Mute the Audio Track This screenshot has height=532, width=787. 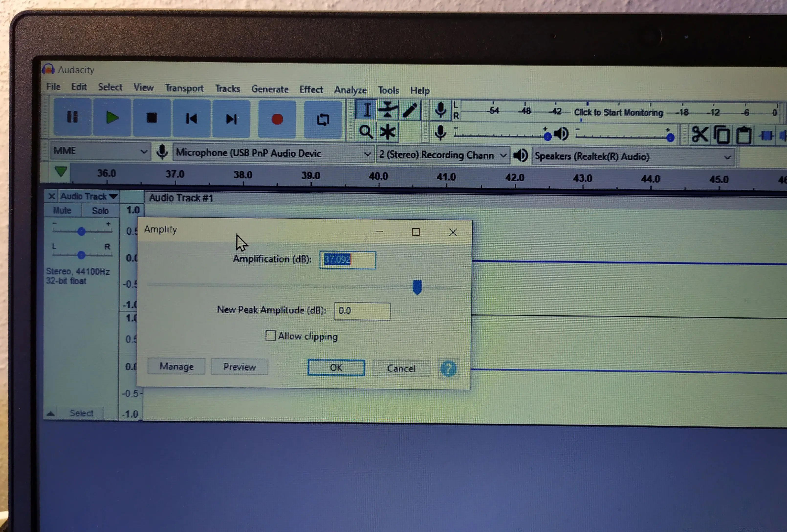[62, 210]
